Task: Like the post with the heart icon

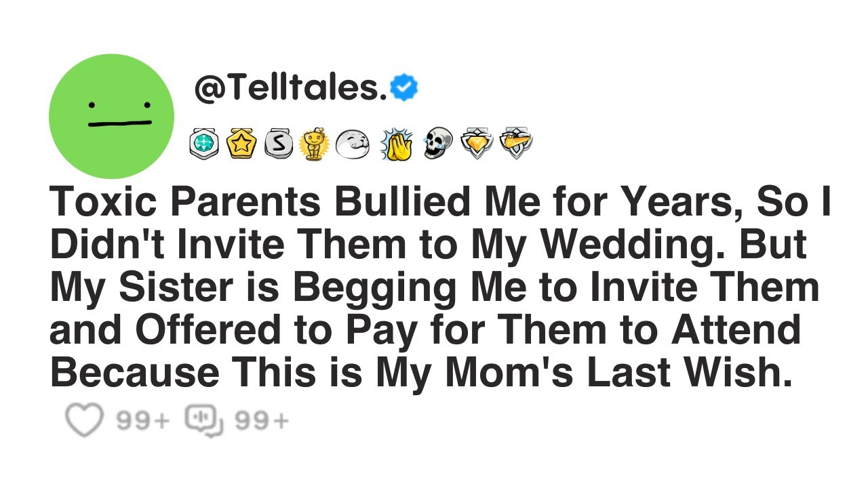Action: [84, 420]
